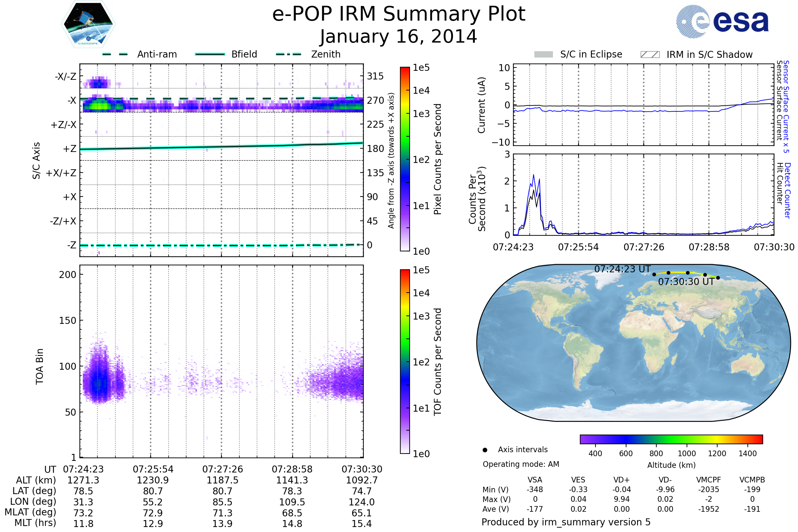Click the TOF Counts per Second colorbar

tap(405, 361)
